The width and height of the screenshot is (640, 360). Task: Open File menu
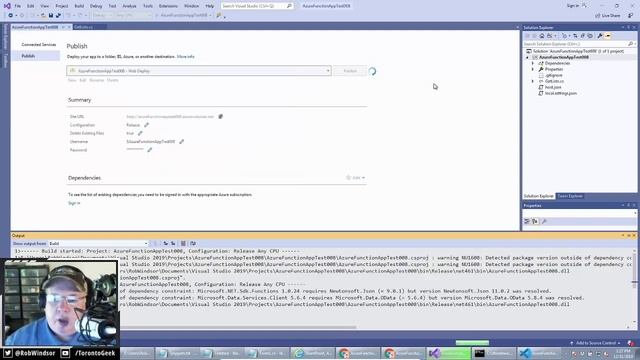tap(18, 6)
